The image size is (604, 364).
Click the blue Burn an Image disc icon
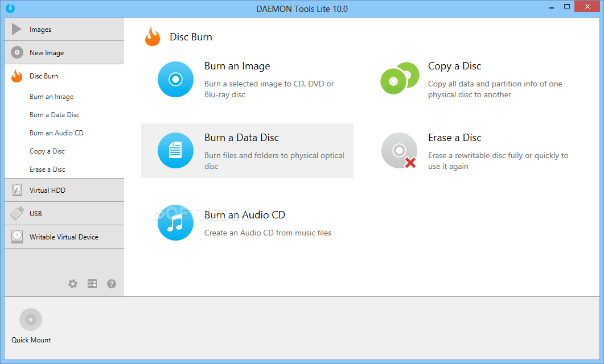[x=175, y=79]
